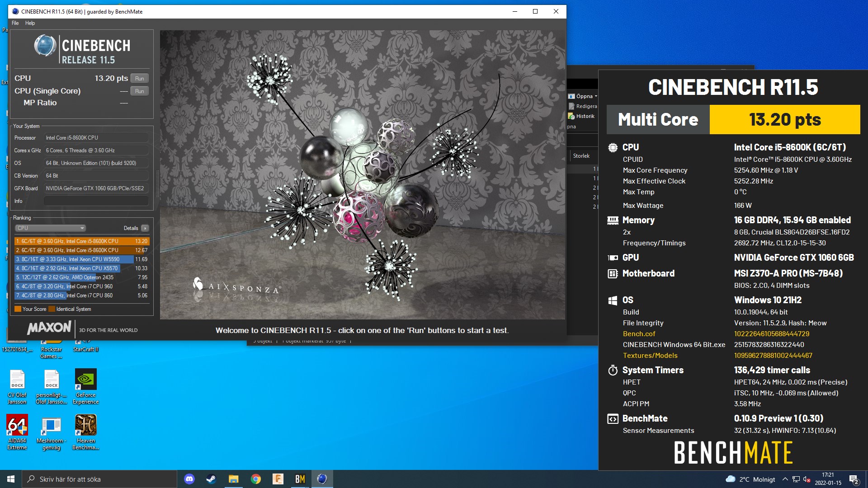868x488 pixels.
Task: Open Steam from the taskbar
Action: 211,479
